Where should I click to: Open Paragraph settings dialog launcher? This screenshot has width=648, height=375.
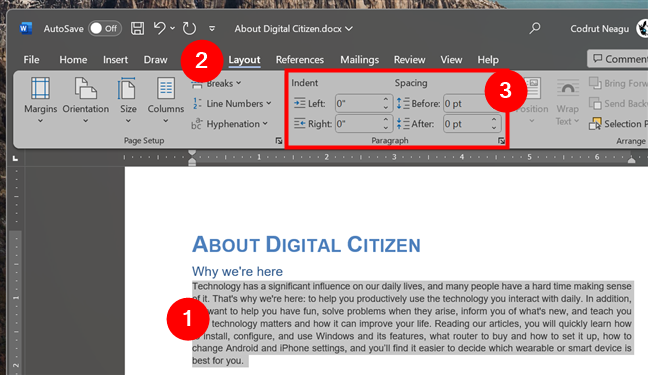501,141
